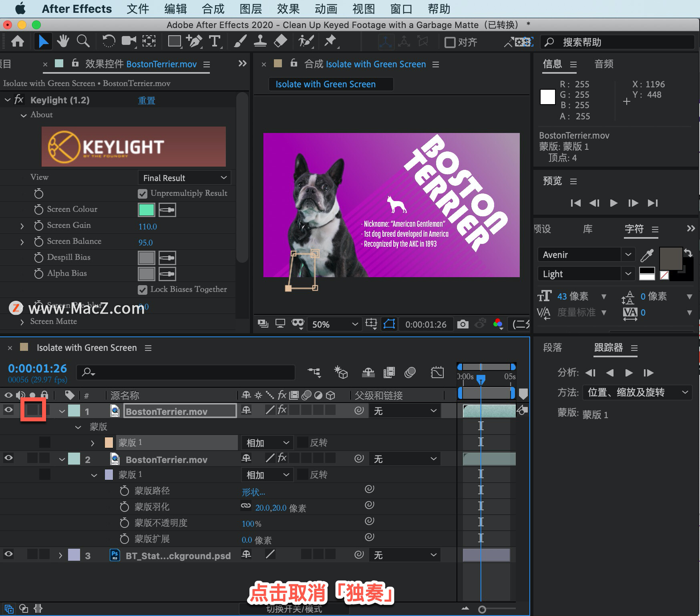Open the View Final Result dropdown
700x616 pixels.
coord(185,178)
